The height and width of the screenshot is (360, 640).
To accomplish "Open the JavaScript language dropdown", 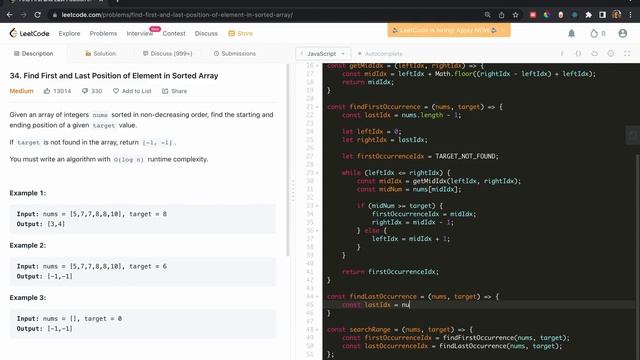I will pos(322,53).
